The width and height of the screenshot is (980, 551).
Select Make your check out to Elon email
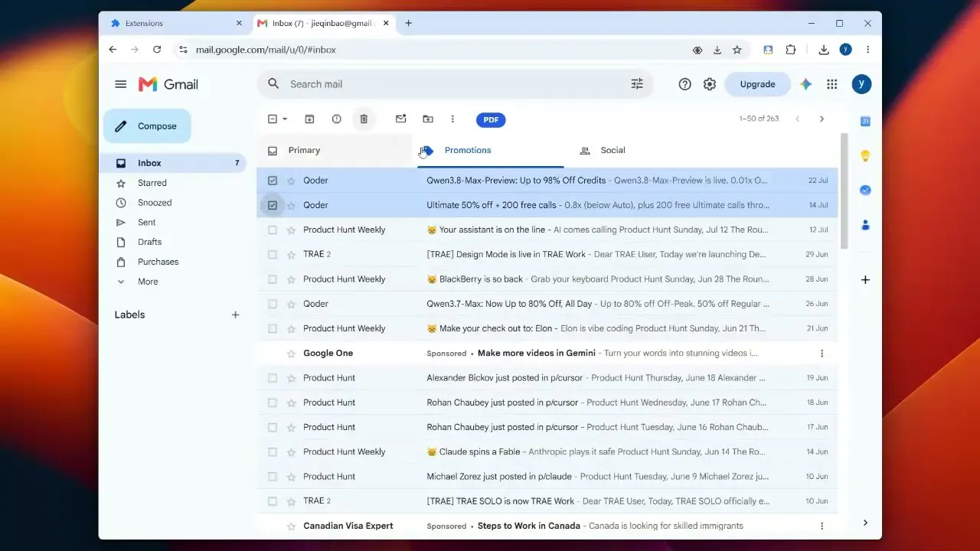(273, 328)
